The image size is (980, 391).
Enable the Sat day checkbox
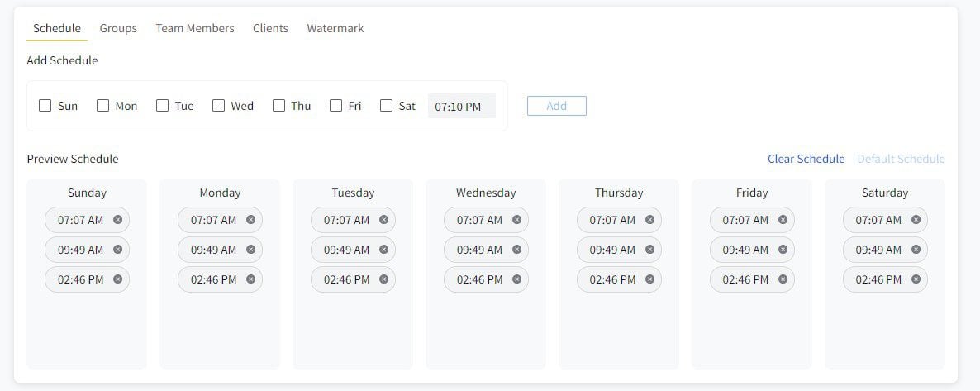pos(386,106)
